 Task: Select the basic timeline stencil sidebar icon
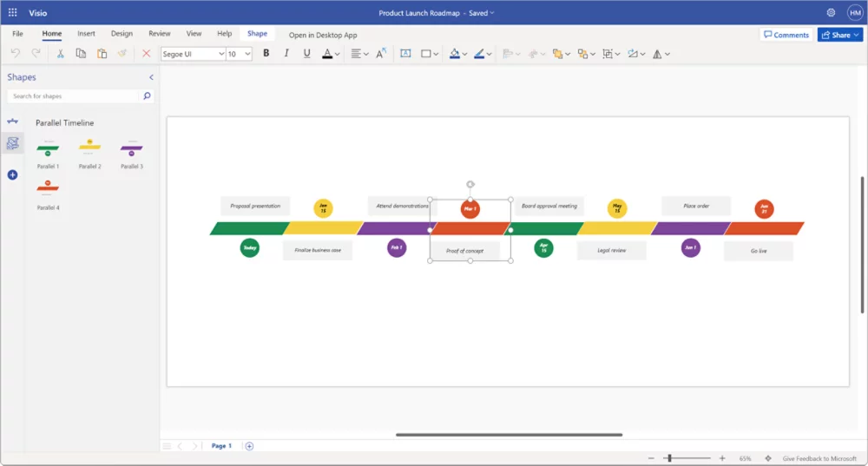tap(12, 121)
